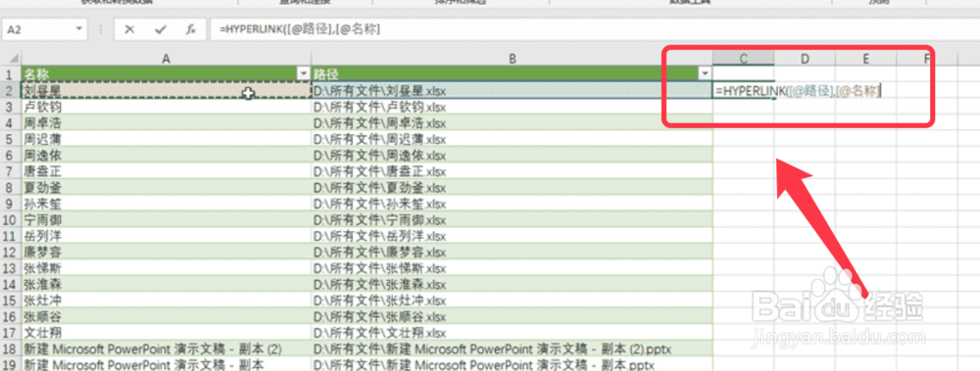Click path cell D:\所有文件\文壮翔.xlsx
This screenshot has width=980, height=371.
coord(512,333)
